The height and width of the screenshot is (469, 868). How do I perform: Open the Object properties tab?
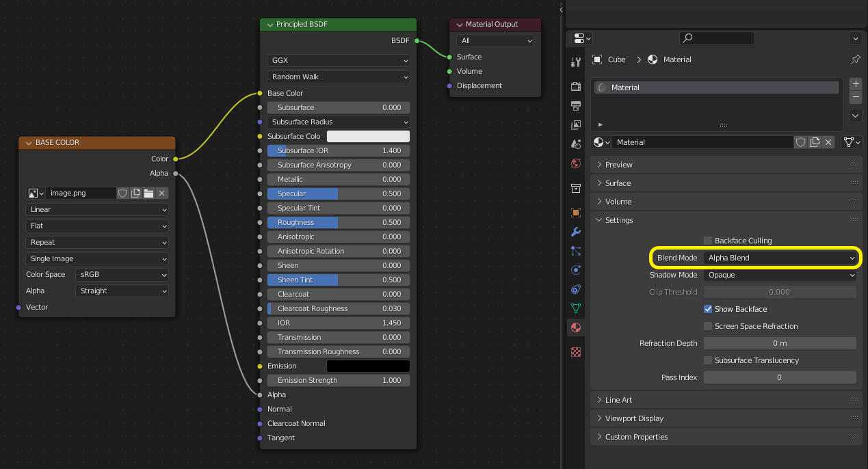[575, 212]
